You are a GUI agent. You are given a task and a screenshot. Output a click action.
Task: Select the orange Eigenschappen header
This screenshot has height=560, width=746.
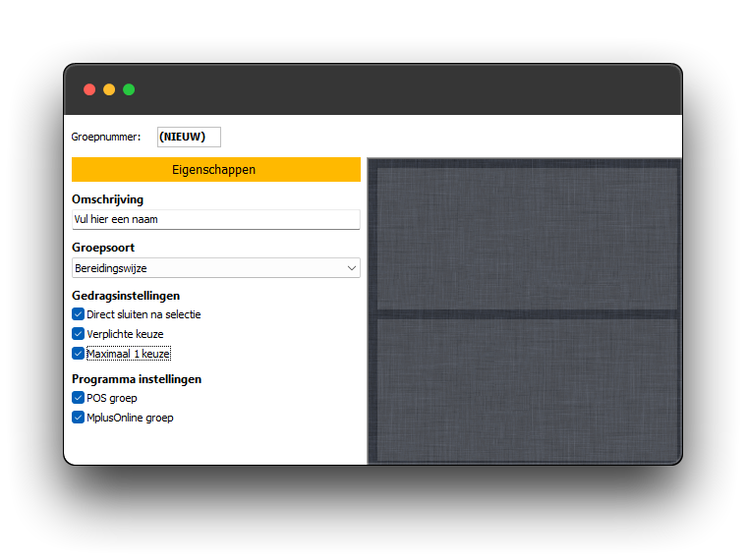pos(215,170)
